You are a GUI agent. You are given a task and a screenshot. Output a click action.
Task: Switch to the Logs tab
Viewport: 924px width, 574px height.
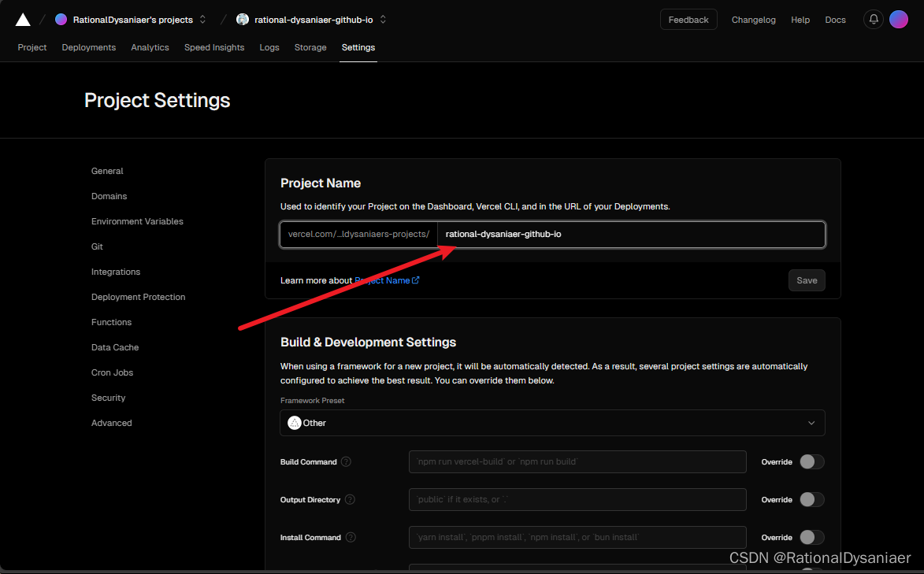269,47
